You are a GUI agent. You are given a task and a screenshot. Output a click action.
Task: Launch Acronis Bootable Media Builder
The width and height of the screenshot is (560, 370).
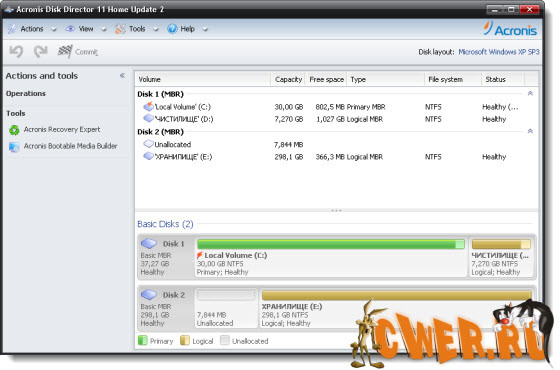70,146
